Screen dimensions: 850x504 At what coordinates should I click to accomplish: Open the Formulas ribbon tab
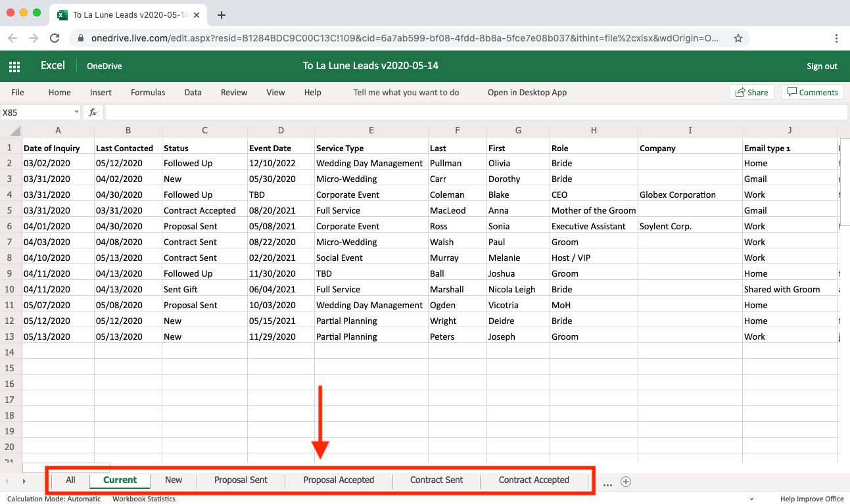[148, 93]
